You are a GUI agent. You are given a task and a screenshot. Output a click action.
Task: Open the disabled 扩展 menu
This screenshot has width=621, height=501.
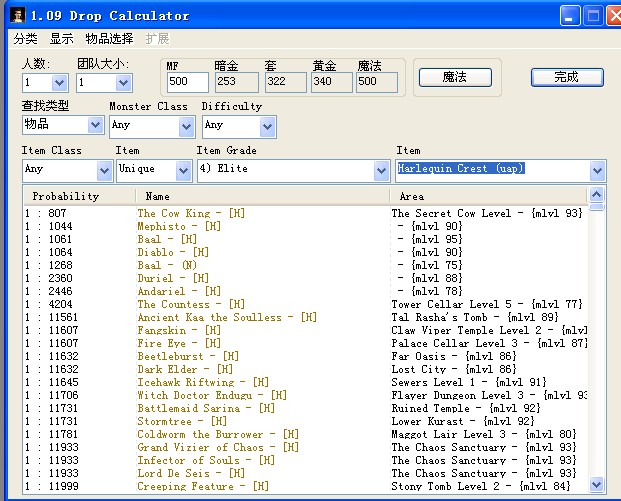point(157,39)
